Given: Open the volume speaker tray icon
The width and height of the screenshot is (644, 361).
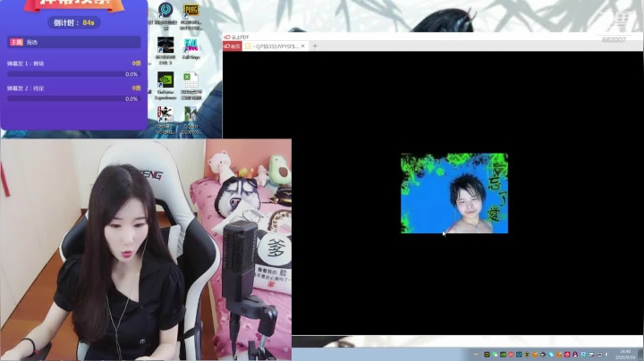Looking at the screenshot, I should pyautogui.click(x=607, y=355).
